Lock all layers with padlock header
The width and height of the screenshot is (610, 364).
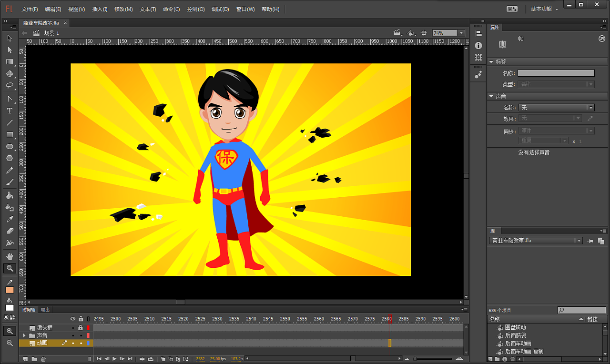(x=81, y=319)
